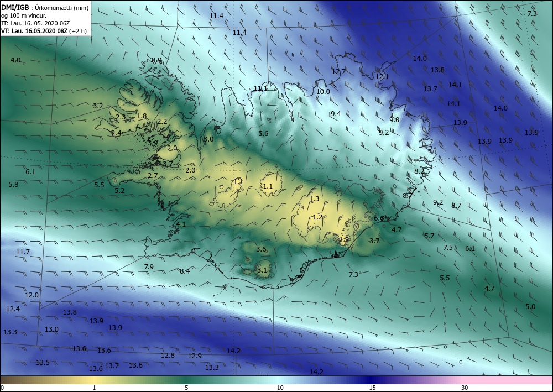553x392 pixels.
Task: Click the map value '12.0'
Action: (x=32, y=295)
